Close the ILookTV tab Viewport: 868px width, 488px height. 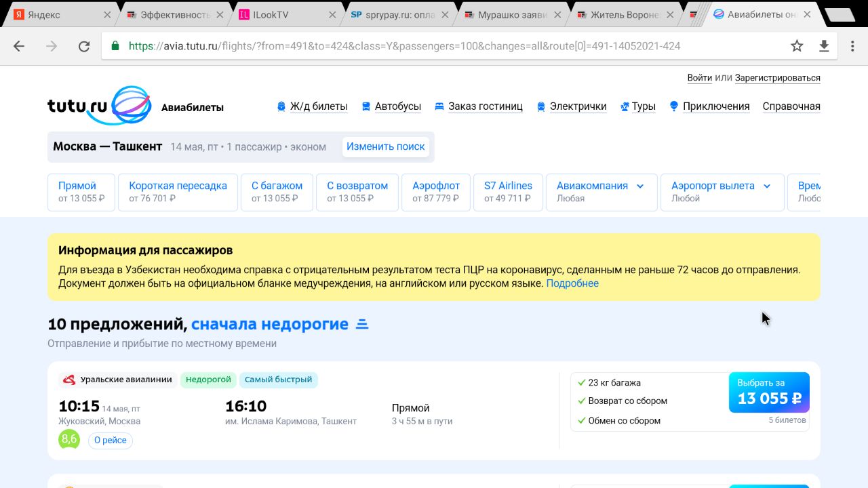[332, 15]
